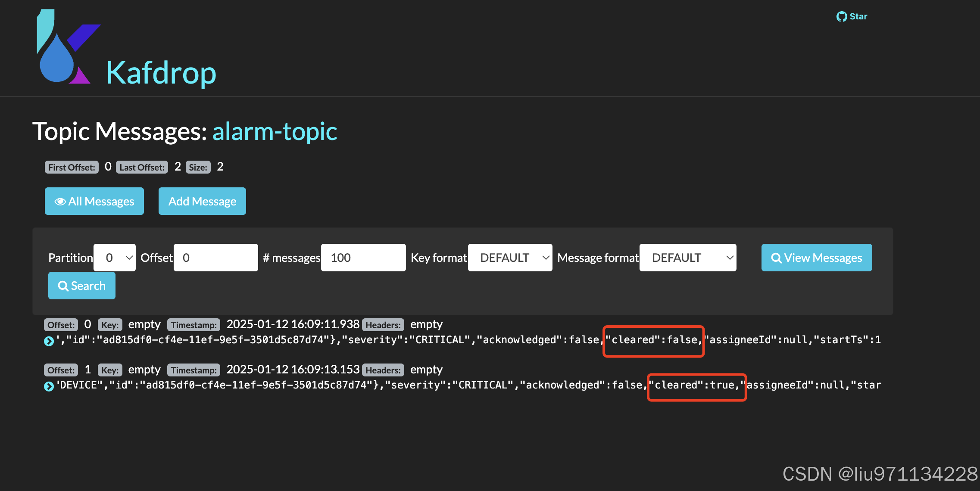The image size is (980, 491).
Task: Click into the Offset input field
Action: (215, 258)
